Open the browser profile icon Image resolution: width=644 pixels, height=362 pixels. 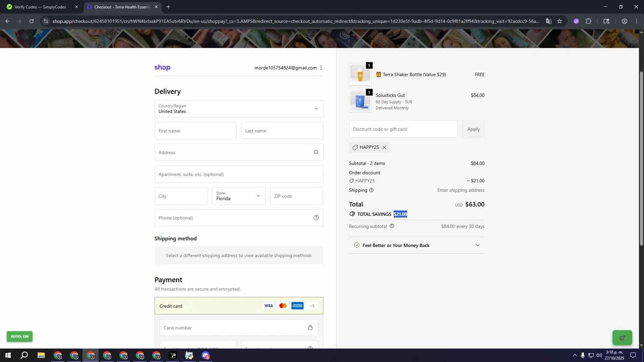(x=624, y=21)
